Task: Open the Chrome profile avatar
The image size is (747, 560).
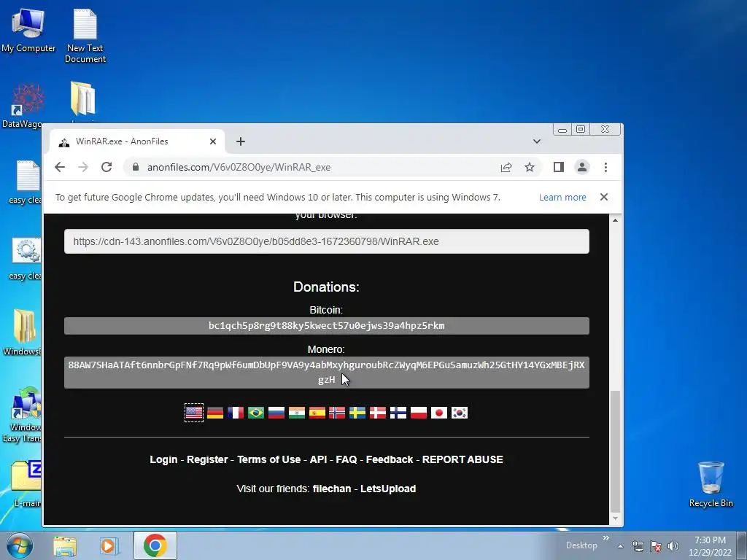Action: click(582, 167)
